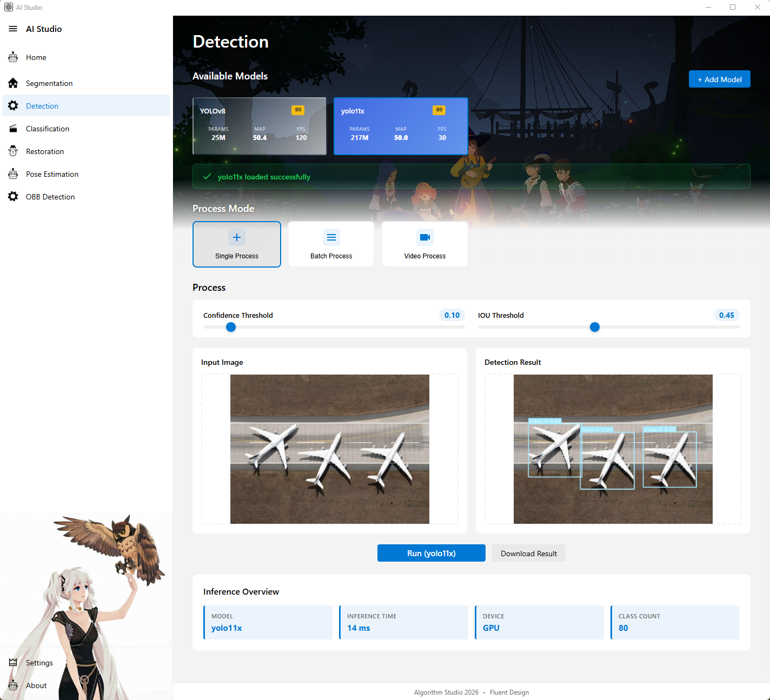
Task: Open the Detection page in sidebar
Action: [42, 106]
